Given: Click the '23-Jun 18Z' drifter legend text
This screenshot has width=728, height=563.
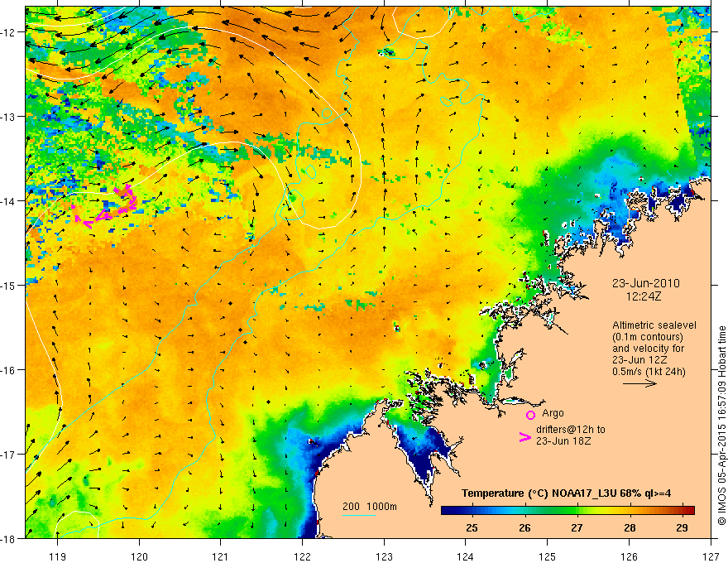Looking at the screenshot, I should tap(563, 441).
